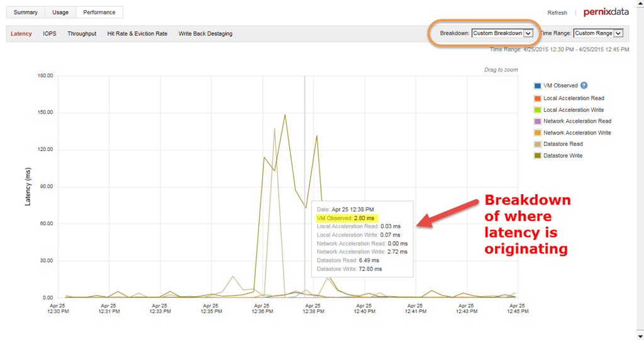Open the Custom Breakdown dropdown

(502, 33)
